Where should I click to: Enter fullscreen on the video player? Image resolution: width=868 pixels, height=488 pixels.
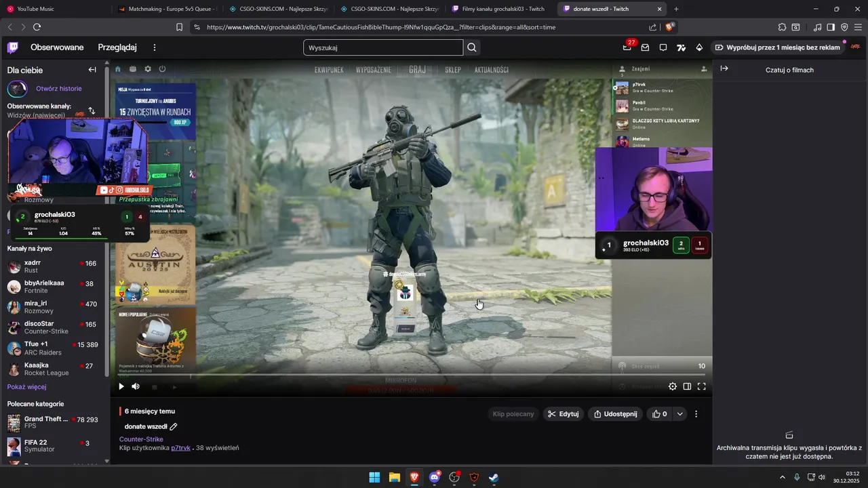pos(702,386)
